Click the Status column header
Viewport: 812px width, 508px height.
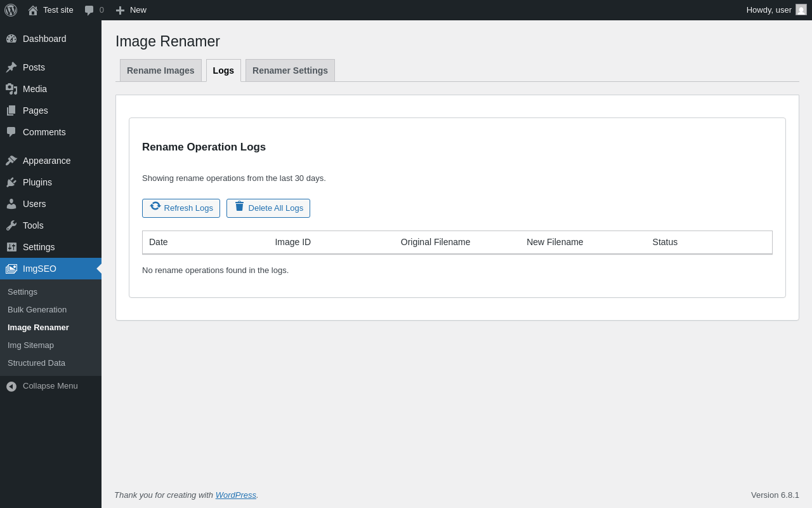tap(665, 242)
